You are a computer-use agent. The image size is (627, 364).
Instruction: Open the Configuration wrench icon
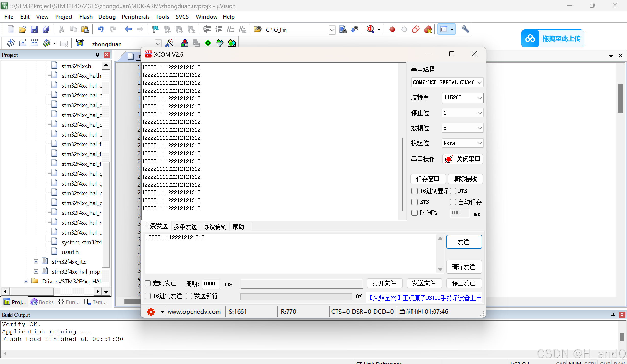point(465,29)
